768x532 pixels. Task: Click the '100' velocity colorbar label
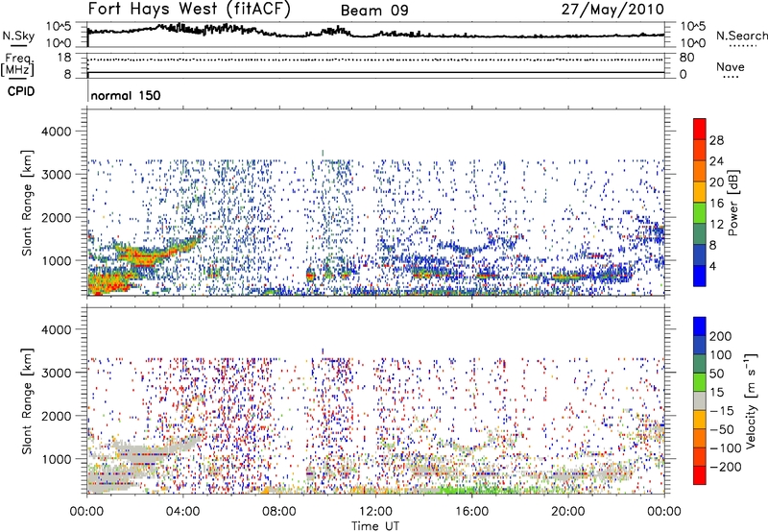point(721,355)
